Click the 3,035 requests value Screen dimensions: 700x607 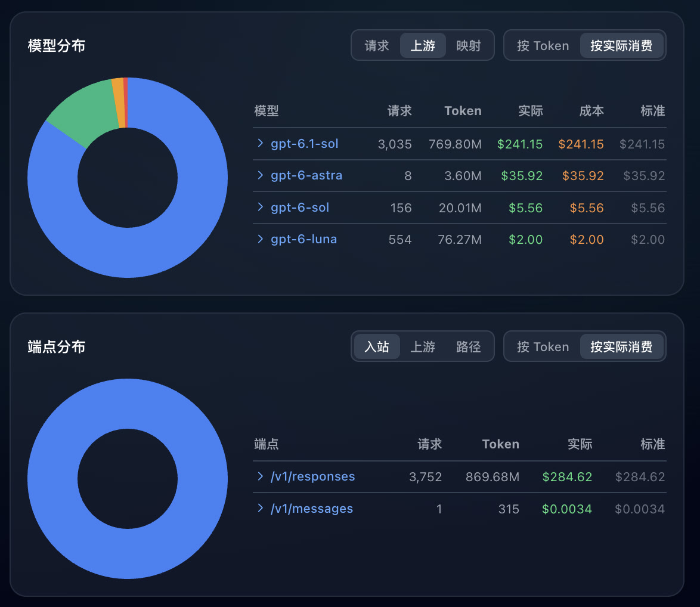point(395,144)
